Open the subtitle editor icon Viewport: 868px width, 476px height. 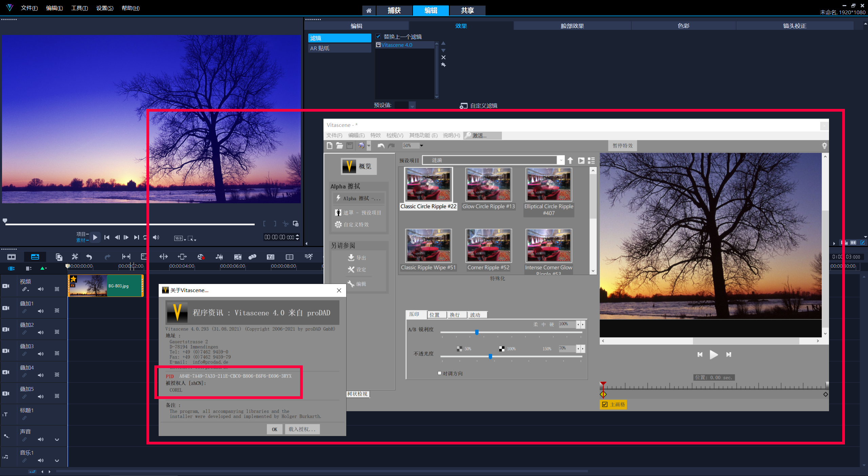(x=270, y=257)
